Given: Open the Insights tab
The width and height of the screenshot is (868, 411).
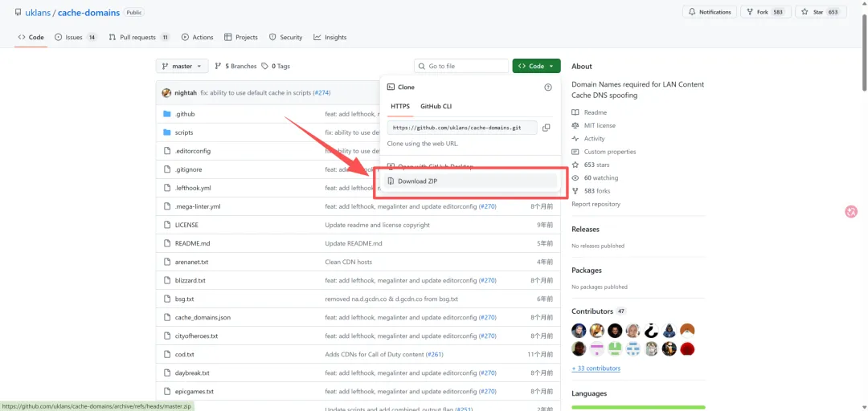Looking at the screenshot, I should pyautogui.click(x=330, y=37).
